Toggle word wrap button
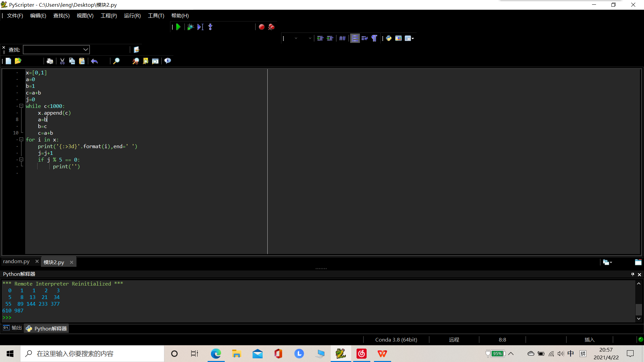 365,38
